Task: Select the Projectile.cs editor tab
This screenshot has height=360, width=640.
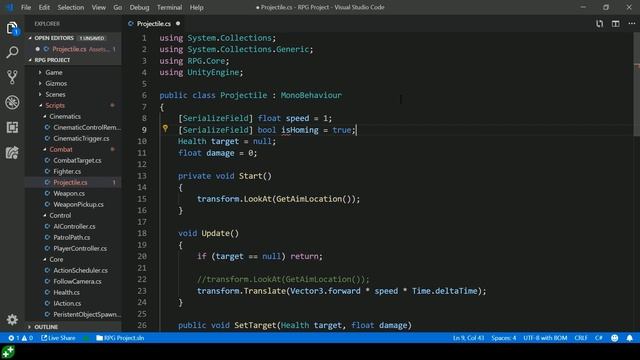Action: [153, 24]
